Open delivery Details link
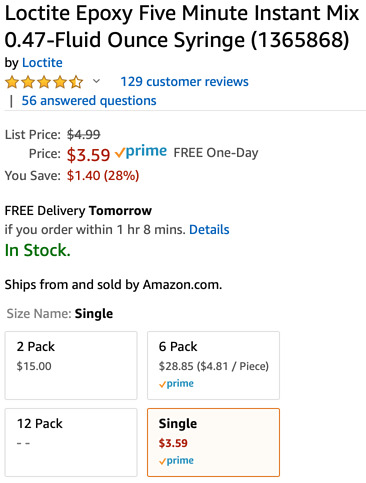 209,230
